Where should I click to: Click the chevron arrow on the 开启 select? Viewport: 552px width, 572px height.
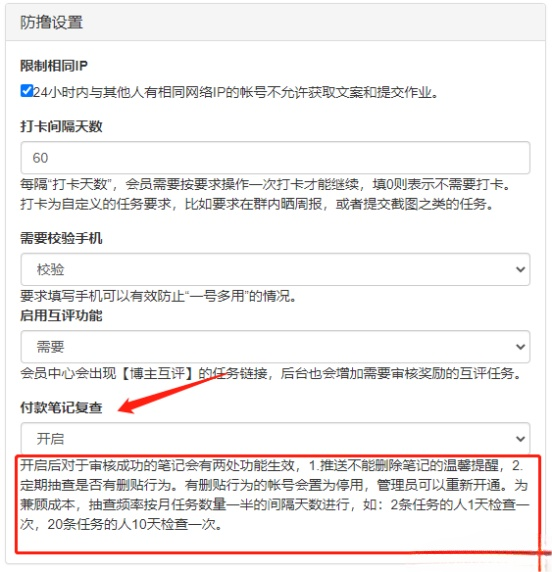tap(520, 439)
